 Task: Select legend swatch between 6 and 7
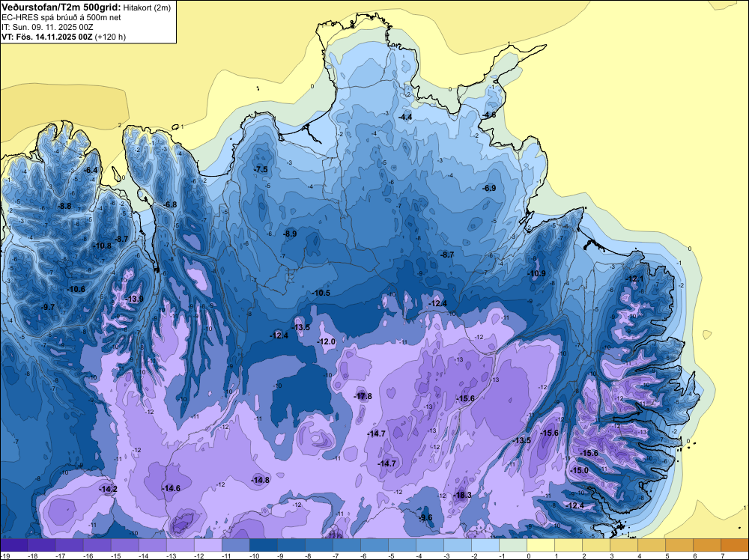[706, 545]
